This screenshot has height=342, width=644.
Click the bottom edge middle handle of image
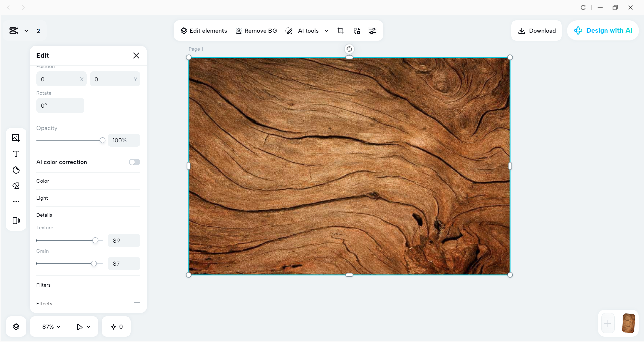[349, 275]
